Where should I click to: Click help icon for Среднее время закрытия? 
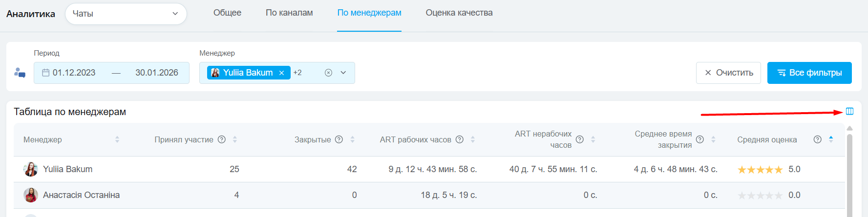[700, 139]
